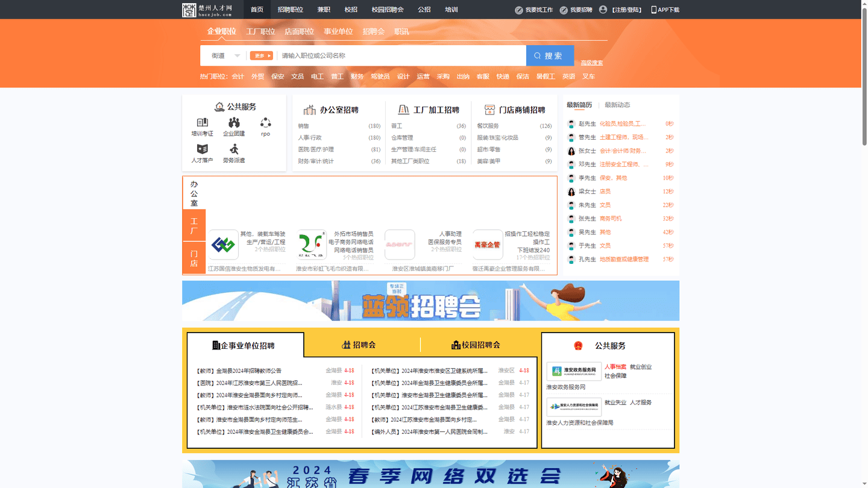Expand the 街道 region dropdown
This screenshot has height=488, width=868.
[225, 55]
